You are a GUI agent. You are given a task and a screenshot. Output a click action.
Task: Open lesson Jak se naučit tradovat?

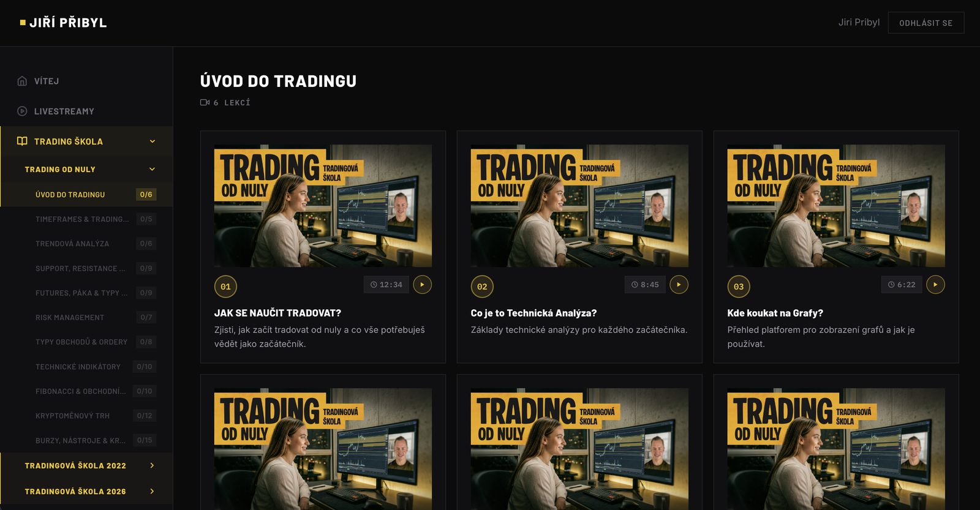click(x=277, y=313)
